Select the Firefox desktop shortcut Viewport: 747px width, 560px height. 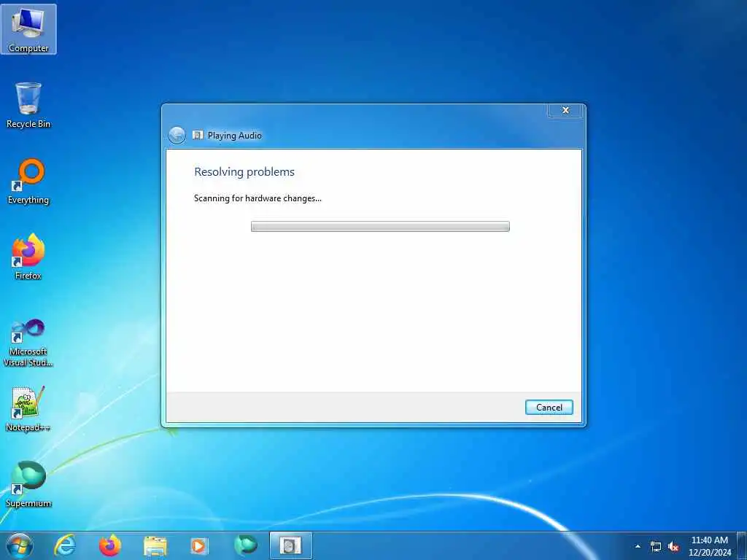pos(28,257)
